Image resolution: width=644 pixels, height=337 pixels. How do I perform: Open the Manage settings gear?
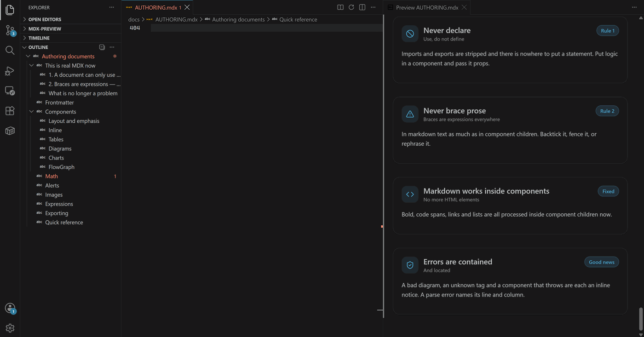[10, 328]
